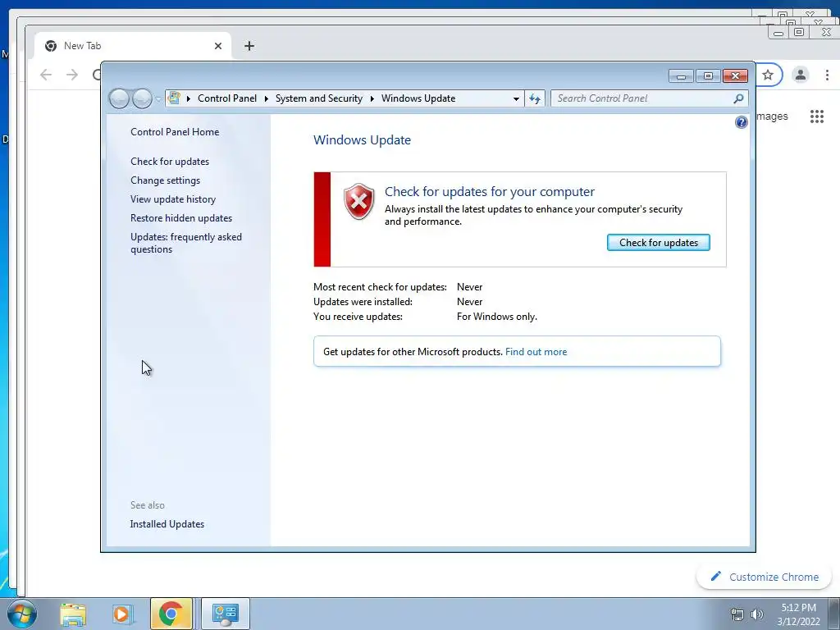Screen dimensions: 840x630
Task: Click the volume speaker tray icon
Action: click(757, 615)
